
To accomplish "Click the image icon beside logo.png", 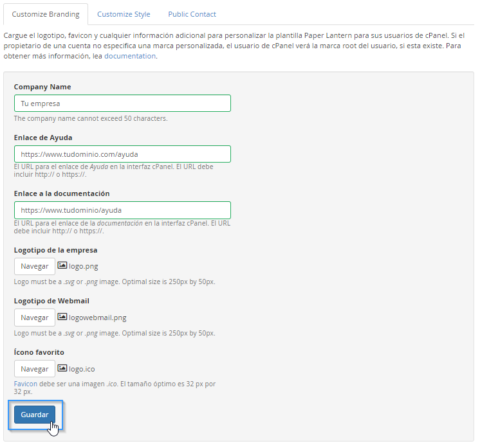I will click(x=62, y=265).
